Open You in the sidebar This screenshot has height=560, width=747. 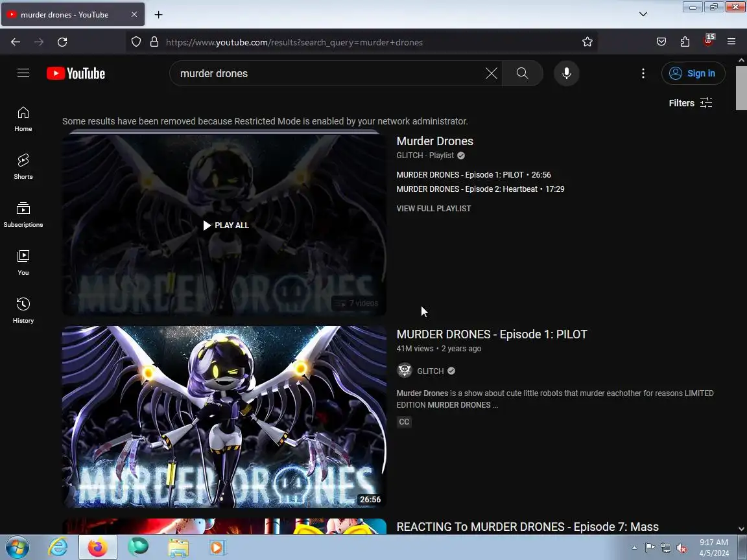pos(23,263)
